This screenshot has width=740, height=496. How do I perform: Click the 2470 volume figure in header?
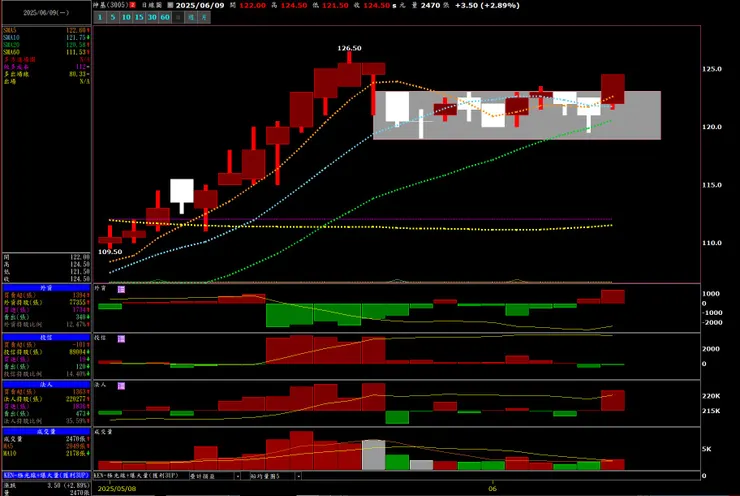pyautogui.click(x=430, y=5)
